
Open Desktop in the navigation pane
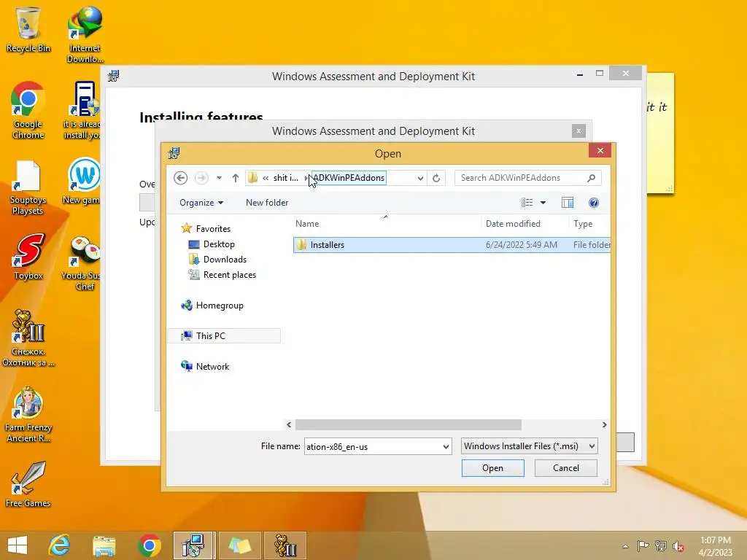(219, 244)
